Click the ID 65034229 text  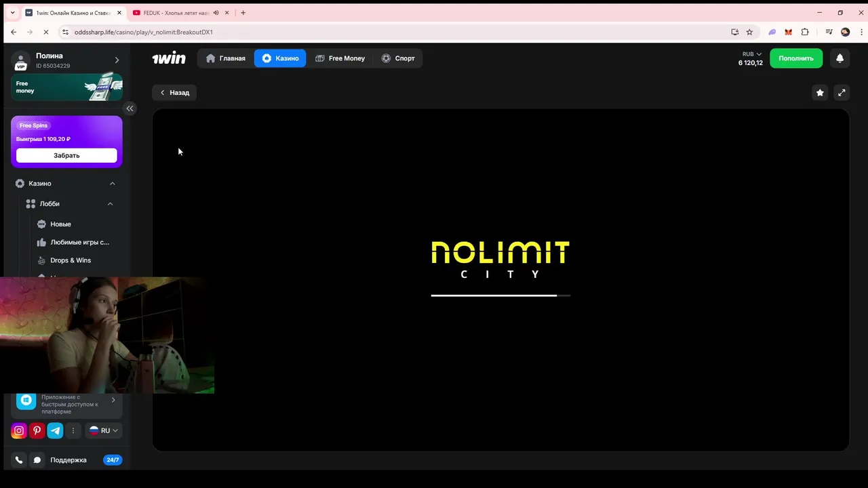(53, 66)
